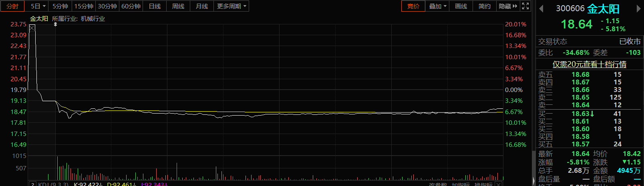
Task: Select the 15分钟 period tab
Action: pyautogui.click(x=84, y=6)
